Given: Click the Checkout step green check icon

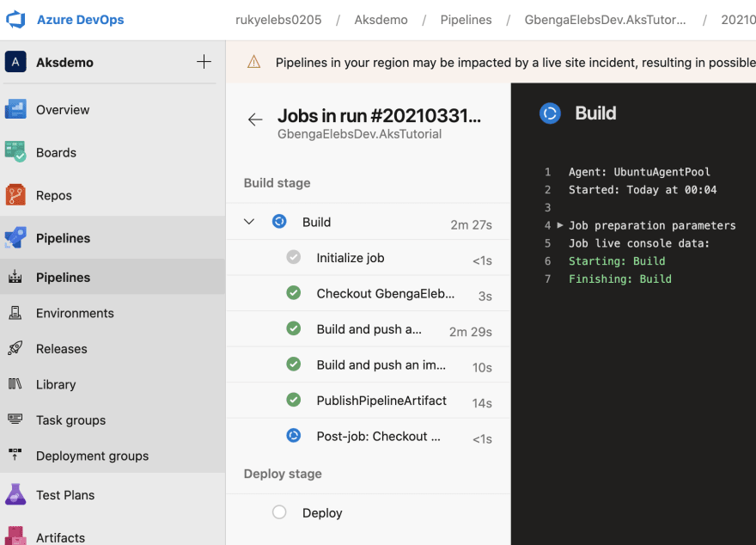Looking at the screenshot, I should pyautogui.click(x=293, y=293).
